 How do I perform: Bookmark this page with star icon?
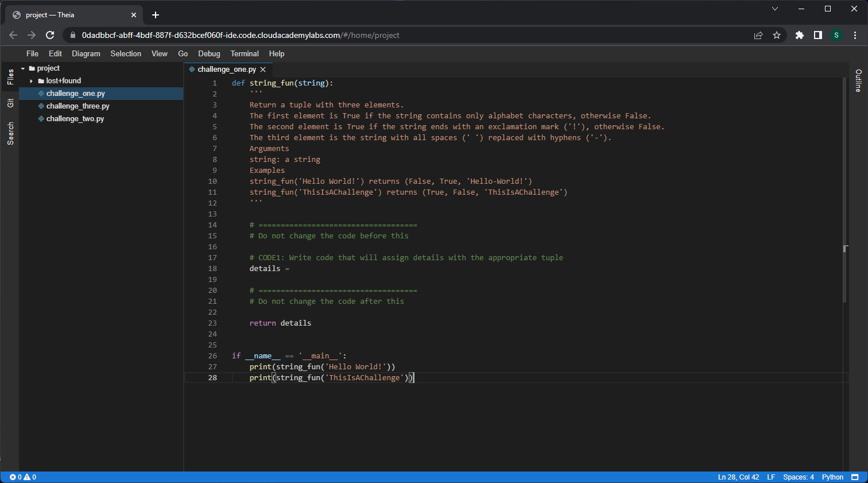pyautogui.click(x=777, y=35)
